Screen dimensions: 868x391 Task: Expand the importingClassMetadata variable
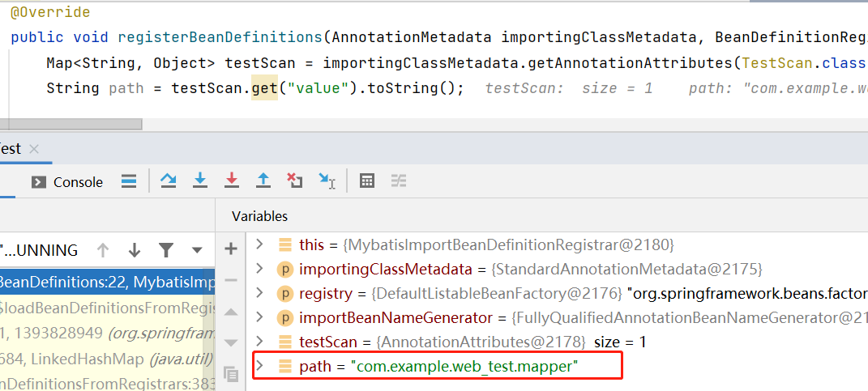coord(259,269)
